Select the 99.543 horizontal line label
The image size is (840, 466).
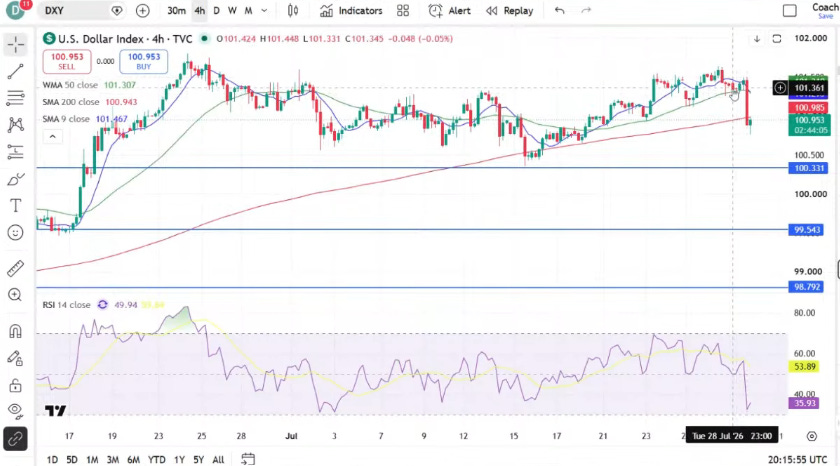pyautogui.click(x=807, y=230)
